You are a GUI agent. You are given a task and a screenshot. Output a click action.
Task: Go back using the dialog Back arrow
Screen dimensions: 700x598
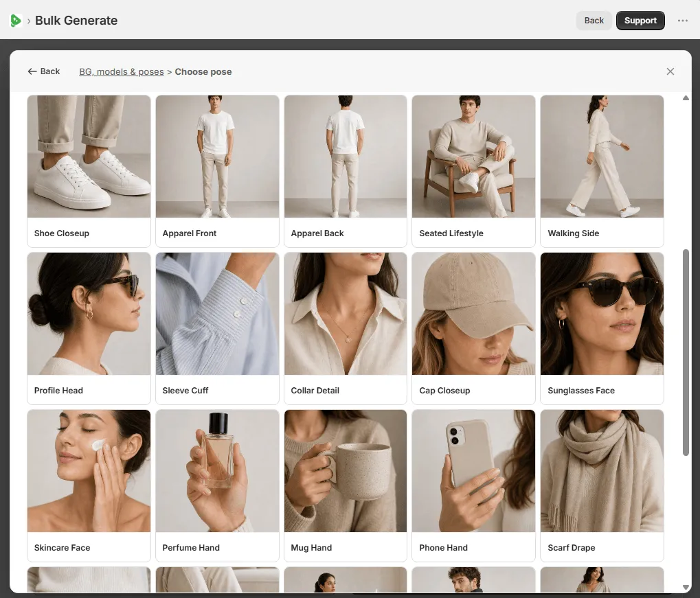(x=44, y=71)
